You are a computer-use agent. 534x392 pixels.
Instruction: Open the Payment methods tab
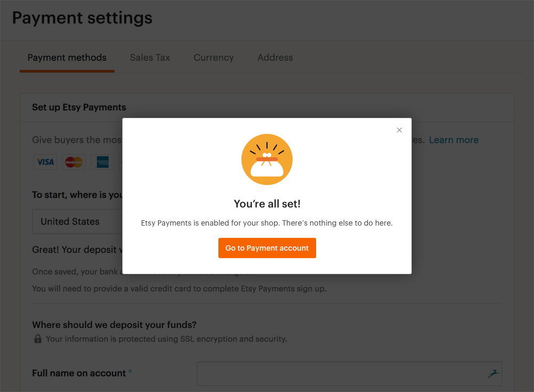point(67,58)
